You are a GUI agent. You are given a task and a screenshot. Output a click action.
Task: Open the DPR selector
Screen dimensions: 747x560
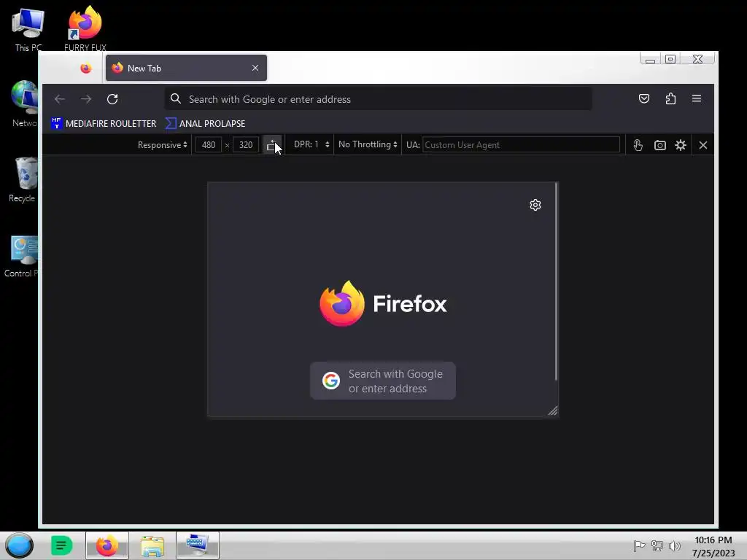coord(311,144)
